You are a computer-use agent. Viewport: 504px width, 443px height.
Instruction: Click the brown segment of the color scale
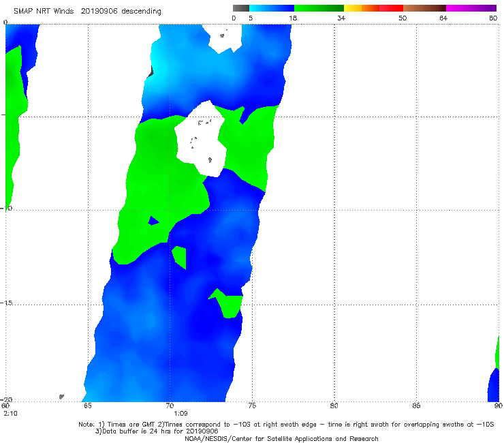click(x=424, y=8)
